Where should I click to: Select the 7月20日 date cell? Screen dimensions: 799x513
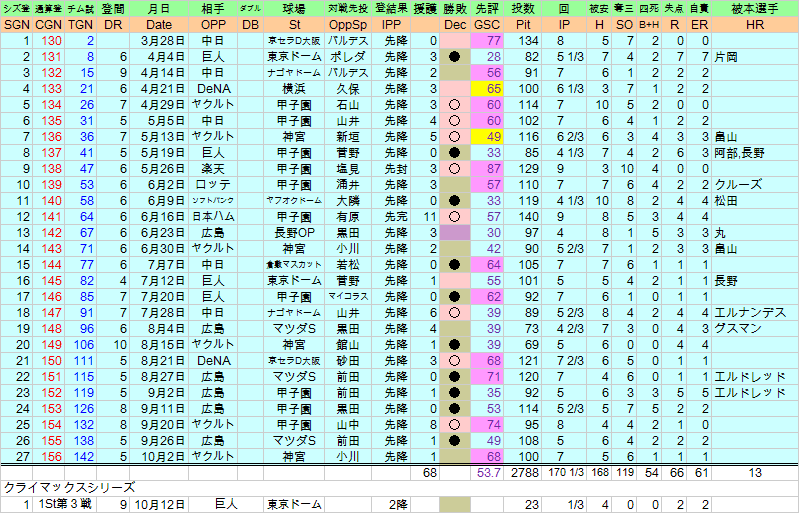[158, 296]
